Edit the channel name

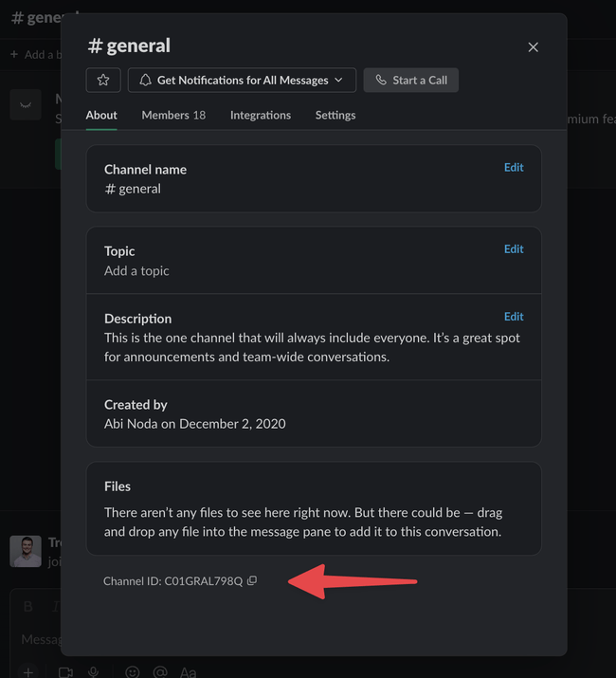[514, 168]
